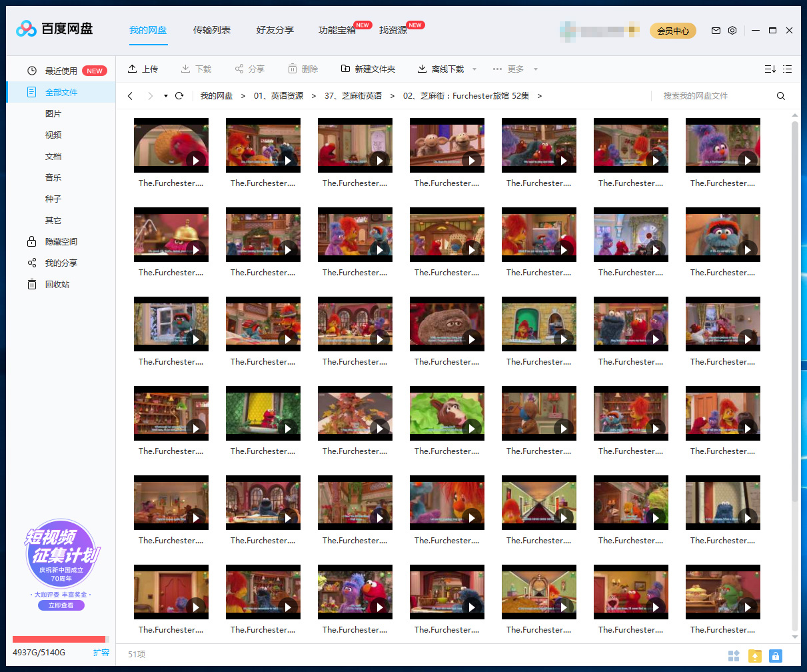Select the video thumbnail showing the hotel hallway

[539, 503]
